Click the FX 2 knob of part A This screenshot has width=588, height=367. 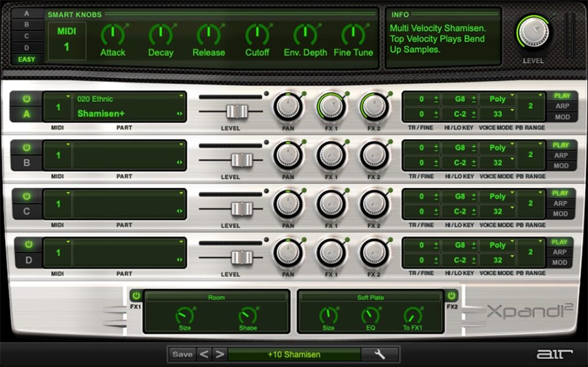[374, 107]
